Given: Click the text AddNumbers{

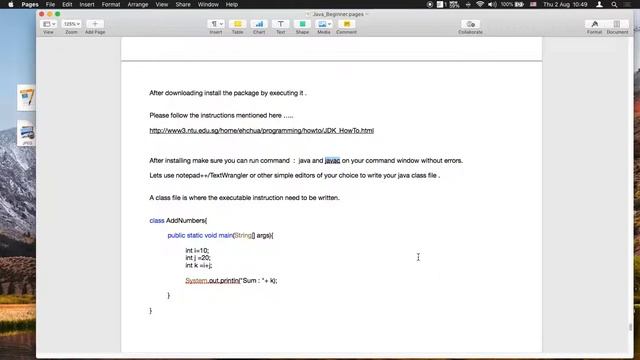Looking at the screenshot, I should click(187, 221).
